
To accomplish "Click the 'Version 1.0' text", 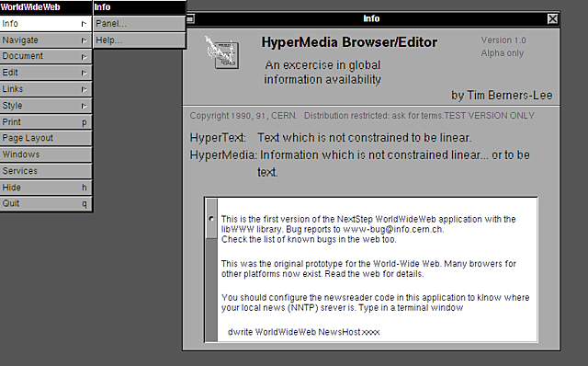I will [x=503, y=40].
